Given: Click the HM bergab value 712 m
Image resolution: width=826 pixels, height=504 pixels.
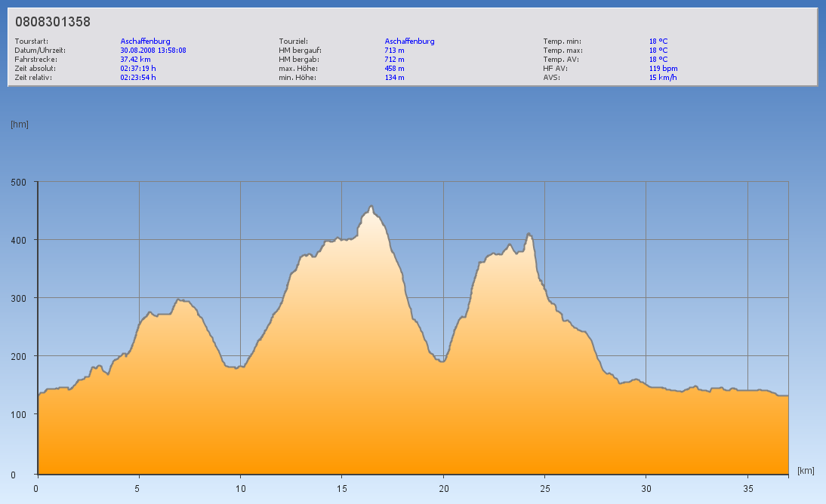Looking at the screenshot, I should (394, 60).
